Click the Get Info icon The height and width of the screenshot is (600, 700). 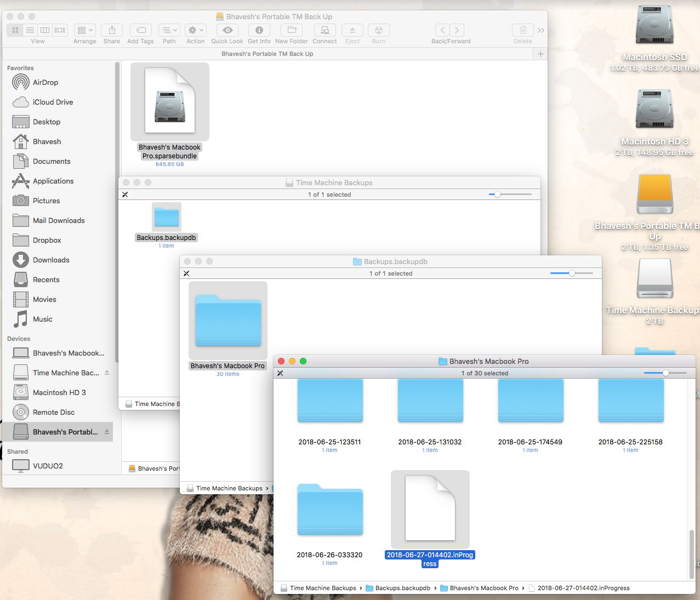pos(259,30)
